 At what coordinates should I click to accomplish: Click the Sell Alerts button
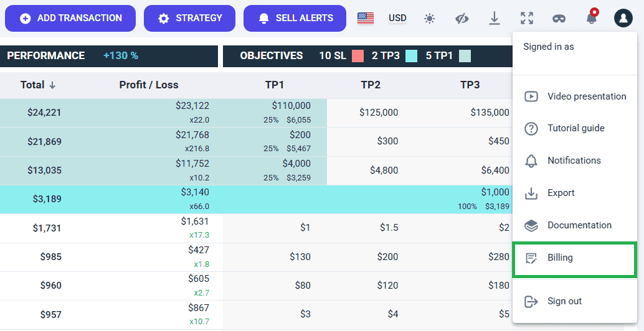click(x=296, y=18)
